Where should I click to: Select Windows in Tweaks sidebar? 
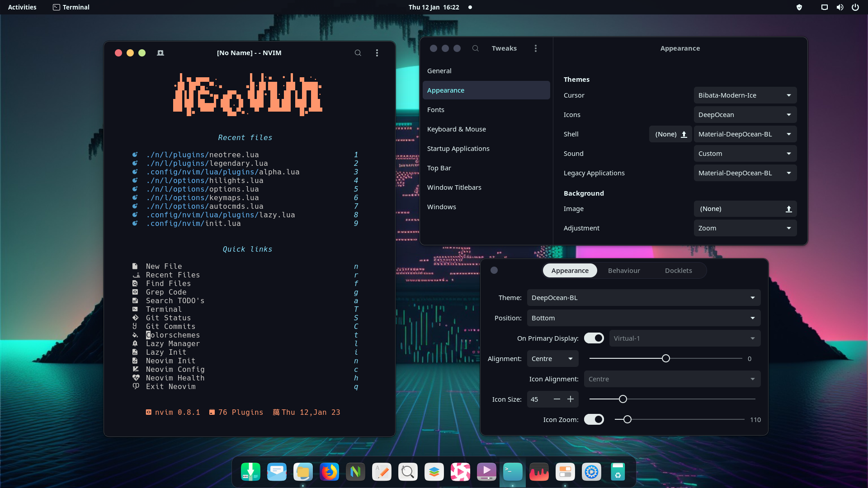(486, 207)
